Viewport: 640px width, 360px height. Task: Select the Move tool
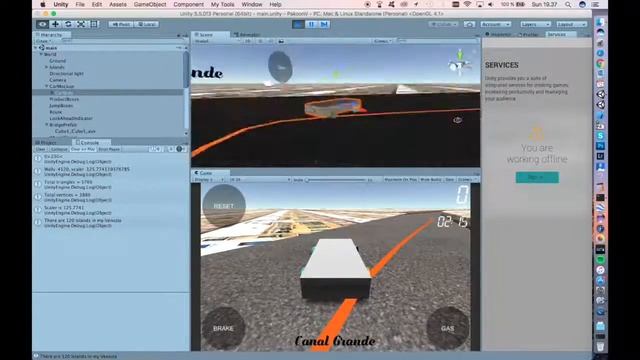point(56,24)
